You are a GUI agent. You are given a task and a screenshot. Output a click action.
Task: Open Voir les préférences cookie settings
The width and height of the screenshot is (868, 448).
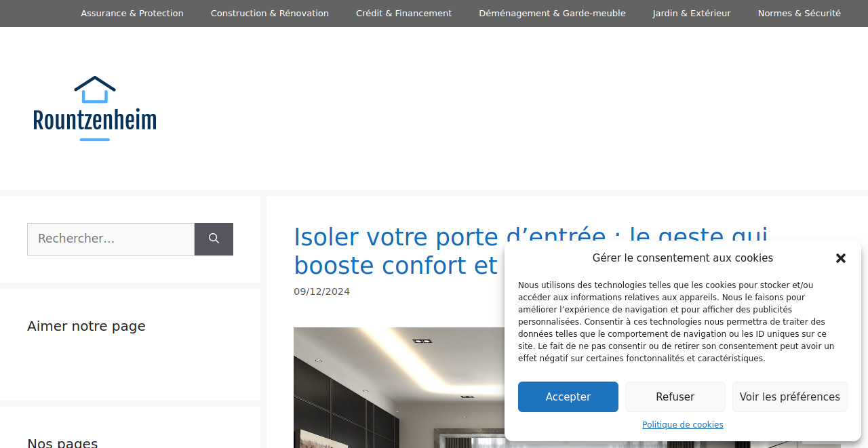(x=790, y=396)
